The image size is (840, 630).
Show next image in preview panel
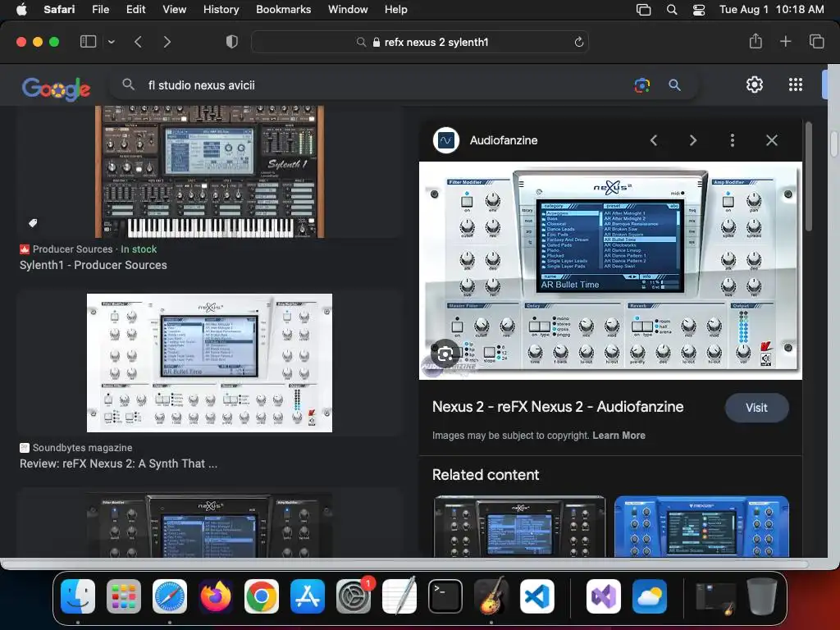(692, 140)
